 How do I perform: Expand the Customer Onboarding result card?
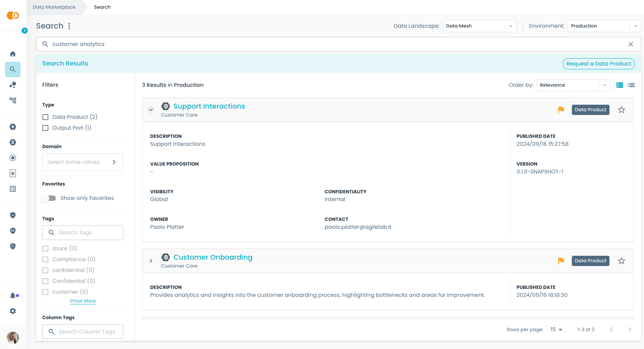(x=151, y=261)
